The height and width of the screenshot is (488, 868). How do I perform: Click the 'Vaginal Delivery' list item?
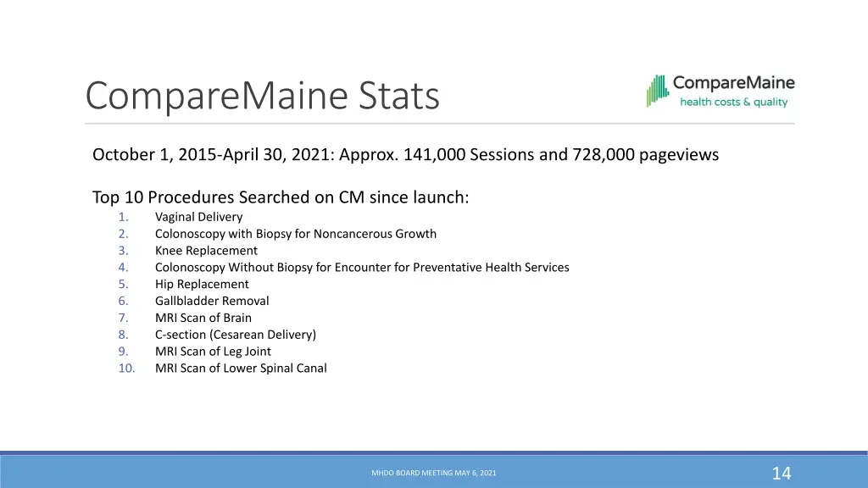click(198, 217)
